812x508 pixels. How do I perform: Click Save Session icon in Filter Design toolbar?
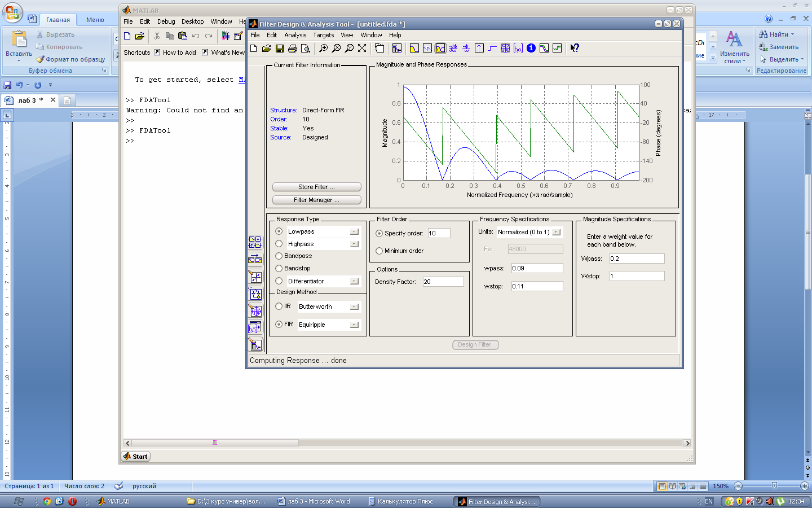tap(279, 49)
